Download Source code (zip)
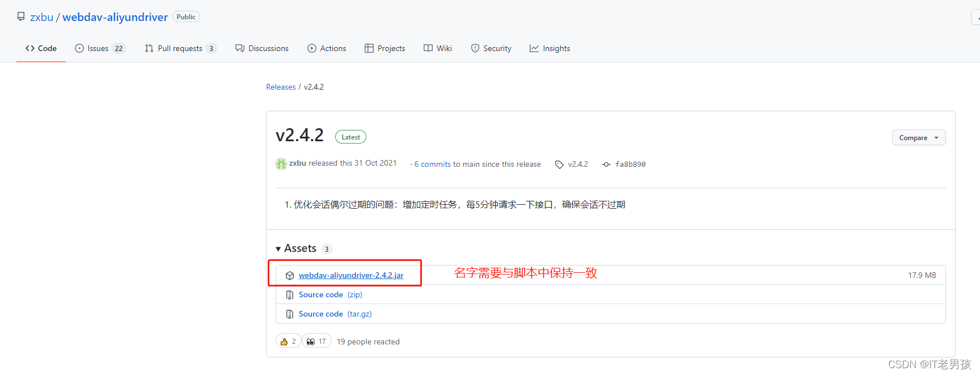Image resolution: width=980 pixels, height=375 pixels. pyautogui.click(x=330, y=294)
